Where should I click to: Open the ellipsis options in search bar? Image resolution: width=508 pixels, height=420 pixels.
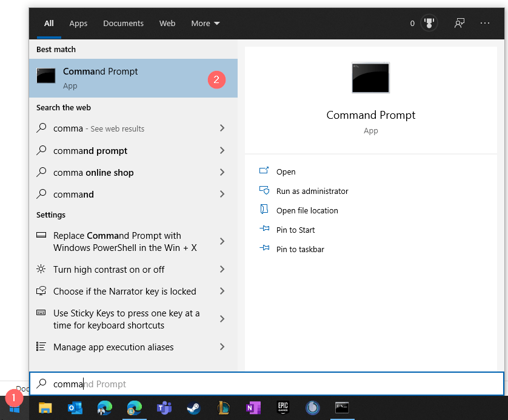pos(484,23)
